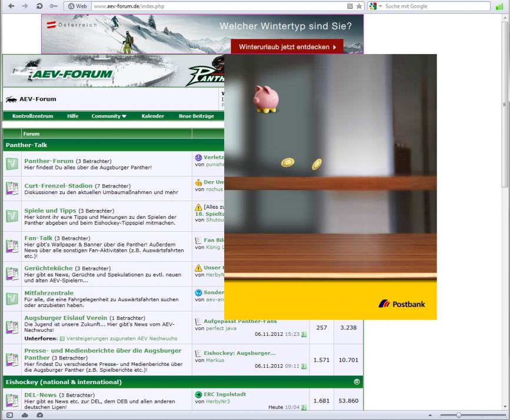510x420 pixels.
Task: Open Kalender in the navigation bar
Action: [x=152, y=116]
